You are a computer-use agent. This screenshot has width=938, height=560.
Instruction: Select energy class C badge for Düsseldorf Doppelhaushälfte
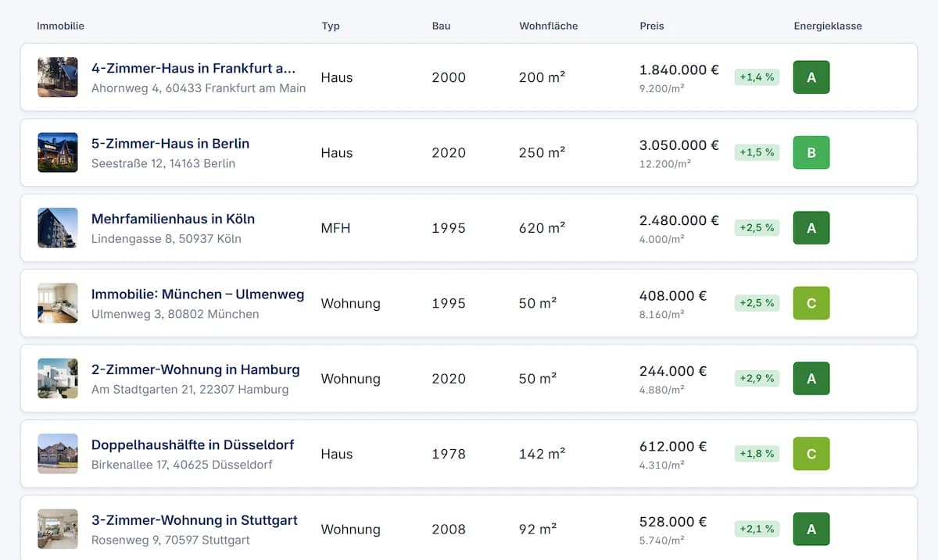click(811, 454)
